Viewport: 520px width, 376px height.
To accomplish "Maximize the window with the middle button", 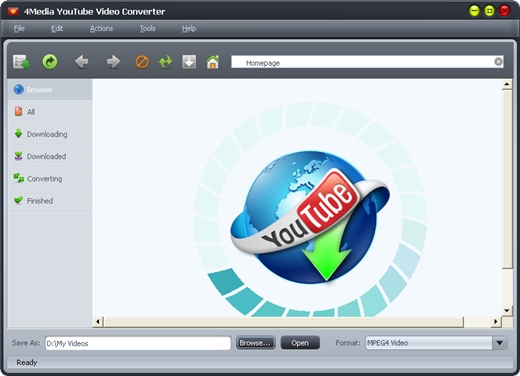I will pos(489,11).
